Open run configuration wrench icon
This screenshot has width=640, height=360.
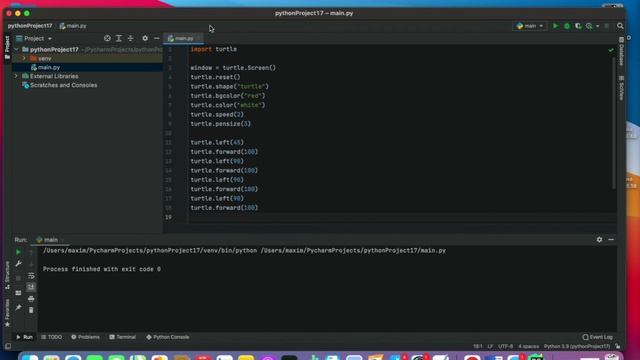18,264
